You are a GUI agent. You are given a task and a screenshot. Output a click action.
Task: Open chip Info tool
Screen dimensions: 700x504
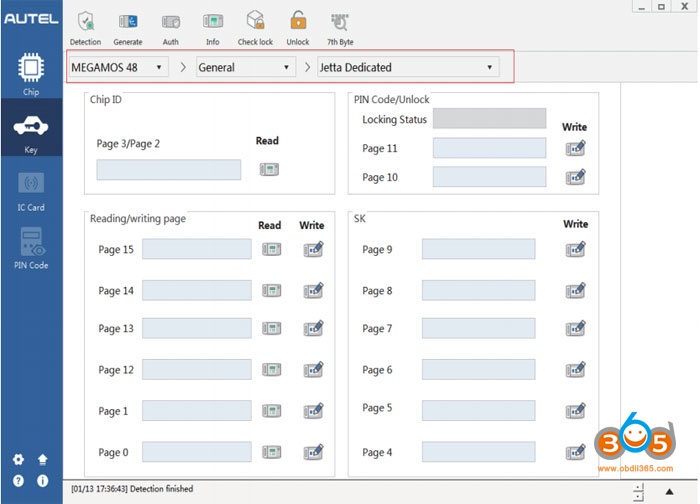(x=212, y=29)
